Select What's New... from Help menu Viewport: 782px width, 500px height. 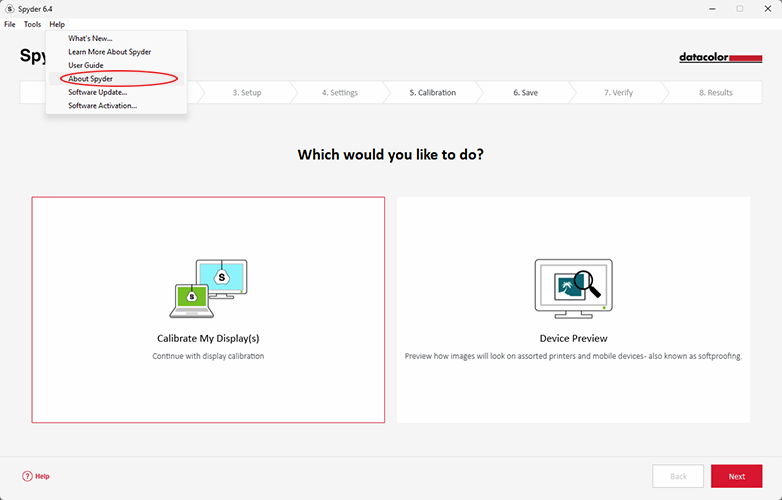point(90,38)
